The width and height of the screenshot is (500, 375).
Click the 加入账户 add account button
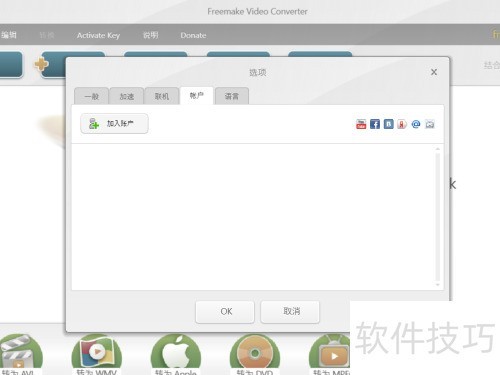coord(114,124)
